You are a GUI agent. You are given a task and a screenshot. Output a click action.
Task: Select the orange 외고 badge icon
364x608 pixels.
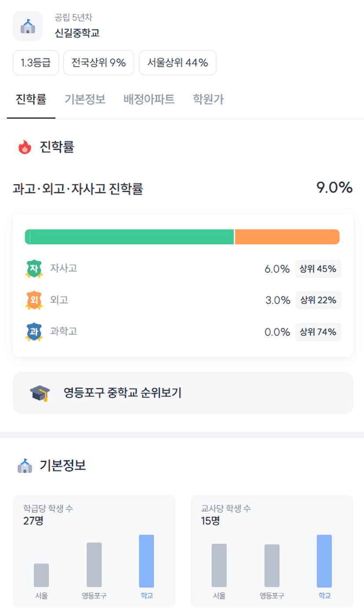[x=34, y=300]
